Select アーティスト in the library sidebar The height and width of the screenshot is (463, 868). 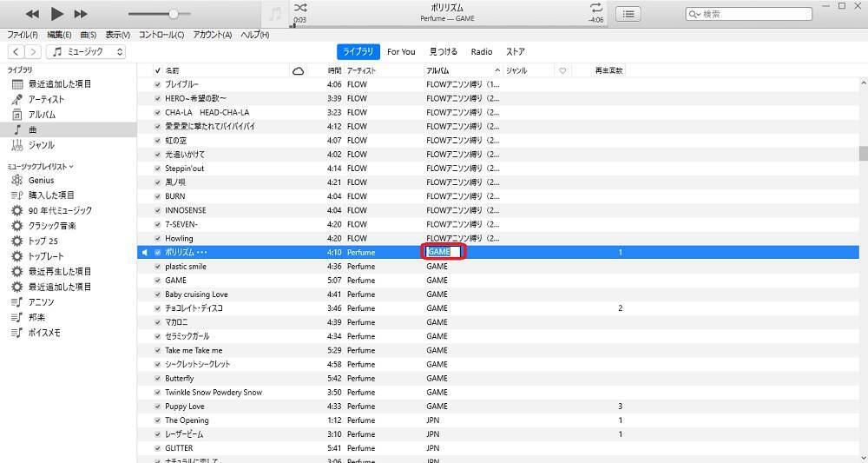click(x=46, y=99)
